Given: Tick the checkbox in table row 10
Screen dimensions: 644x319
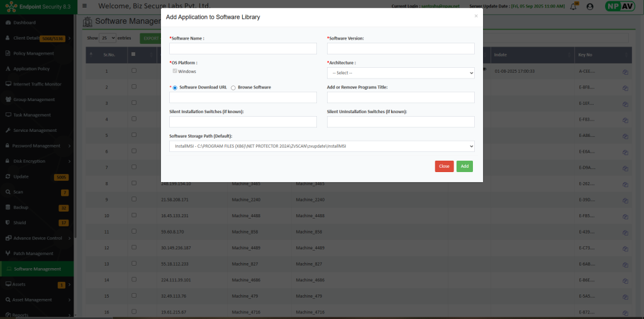Looking at the screenshot, I should (x=133, y=215).
